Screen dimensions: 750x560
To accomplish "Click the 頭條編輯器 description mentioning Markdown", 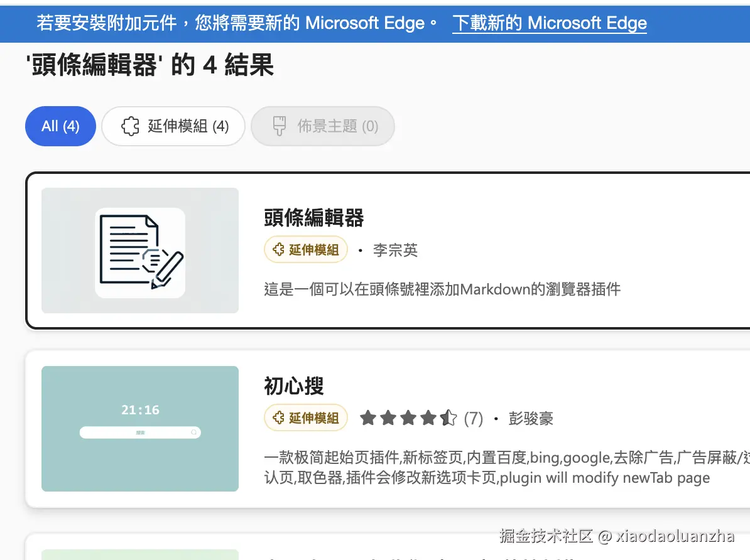I will pyautogui.click(x=442, y=289).
